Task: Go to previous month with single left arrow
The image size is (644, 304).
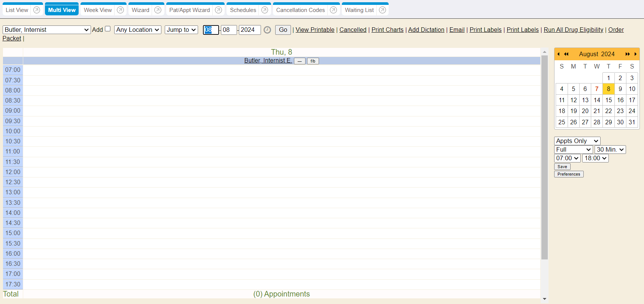Action: [558, 54]
